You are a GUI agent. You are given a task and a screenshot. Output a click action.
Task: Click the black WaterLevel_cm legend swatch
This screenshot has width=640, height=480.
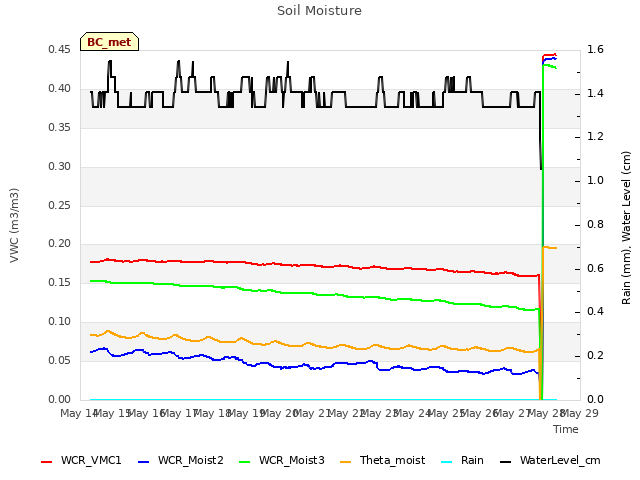506,462
